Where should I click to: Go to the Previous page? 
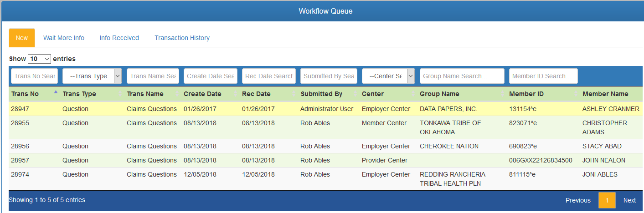(578, 200)
